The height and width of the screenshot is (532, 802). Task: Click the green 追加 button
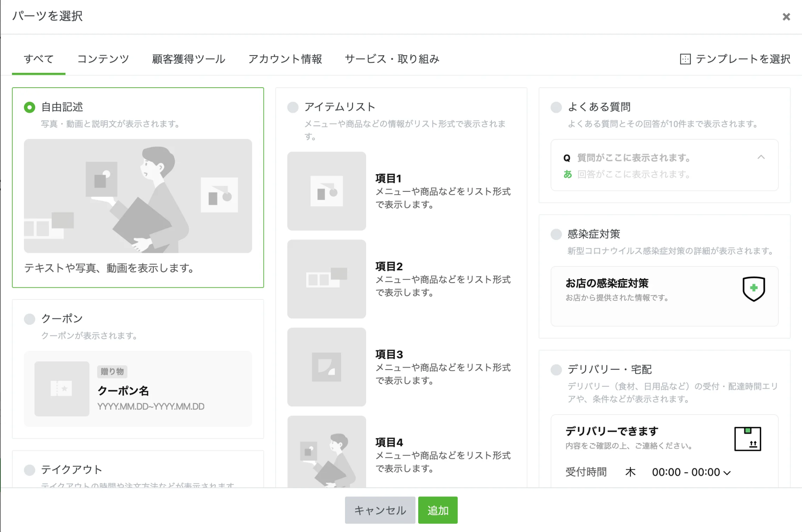(438, 510)
